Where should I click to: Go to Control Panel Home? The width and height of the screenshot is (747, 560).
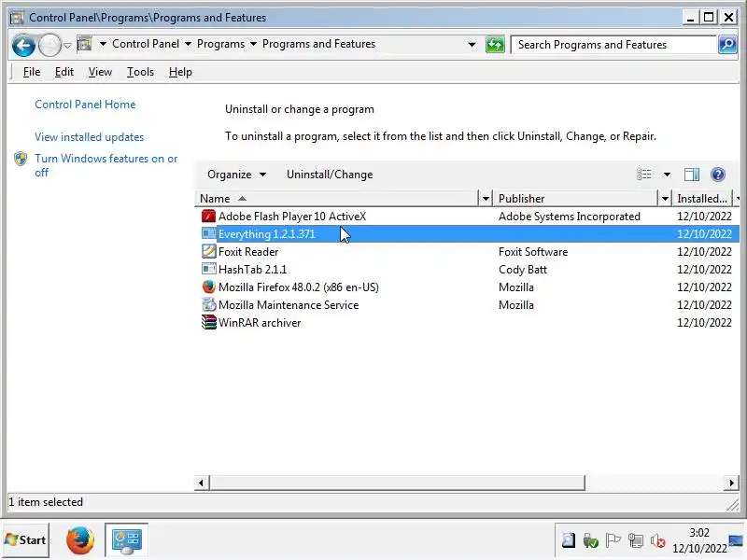click(85, 105)
